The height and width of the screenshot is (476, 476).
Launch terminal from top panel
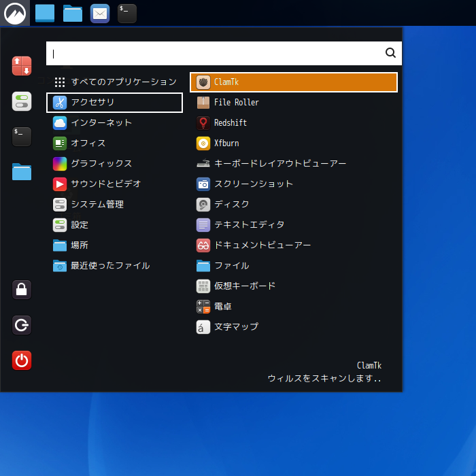[x=127, y=14]
